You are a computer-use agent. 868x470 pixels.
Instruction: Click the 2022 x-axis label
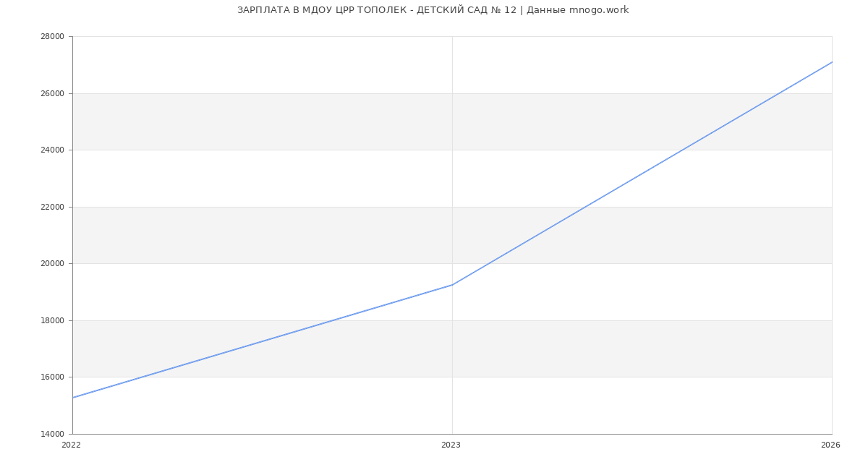click(72, 445)
